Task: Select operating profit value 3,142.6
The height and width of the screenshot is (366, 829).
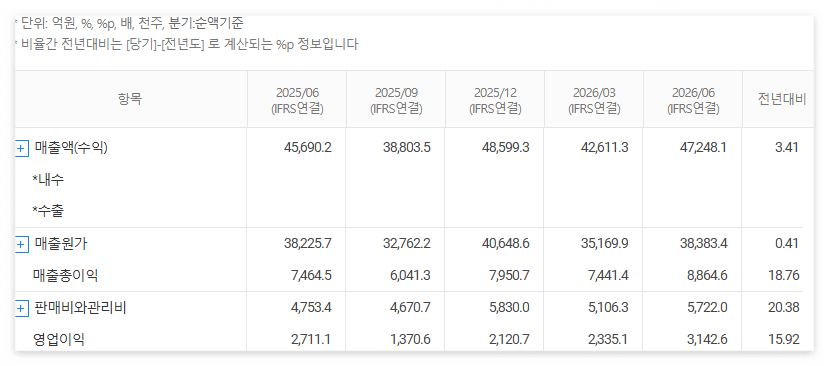Action: pyautogui.click(x=707, y=339)
